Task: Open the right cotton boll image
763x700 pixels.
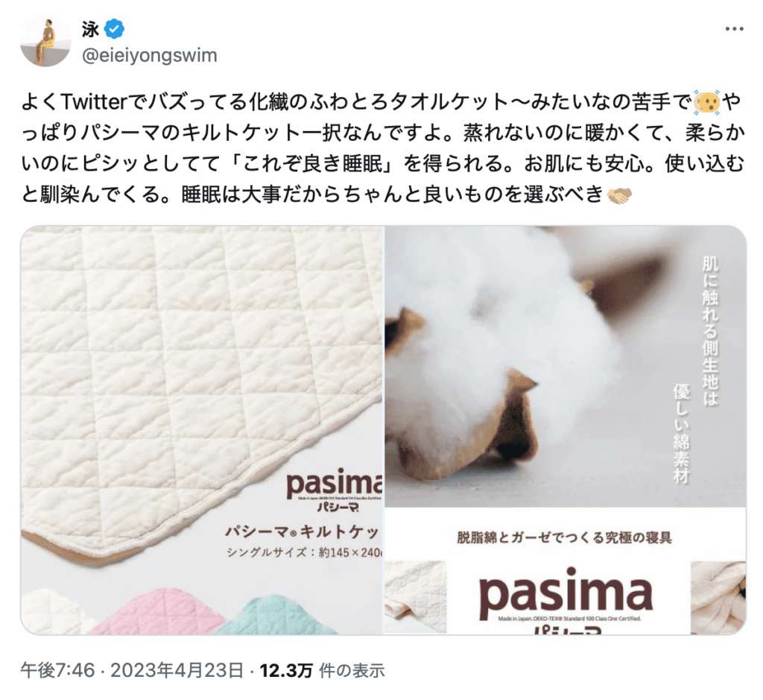Action: [x=566, y=430]
